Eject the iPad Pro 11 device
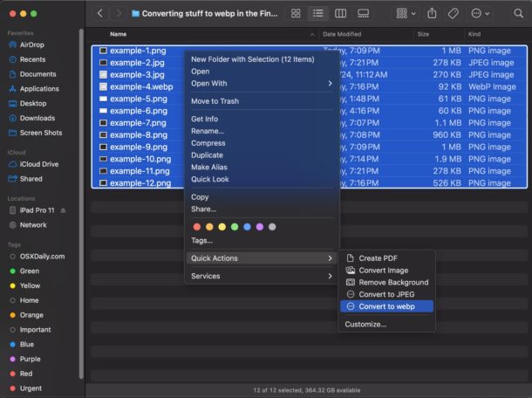Screen dimensions: 532x398 [63, 211]
